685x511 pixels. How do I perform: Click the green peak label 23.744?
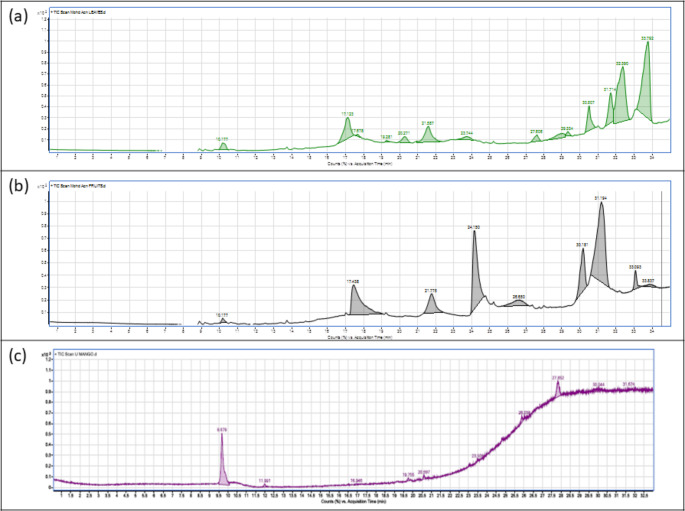467,133
